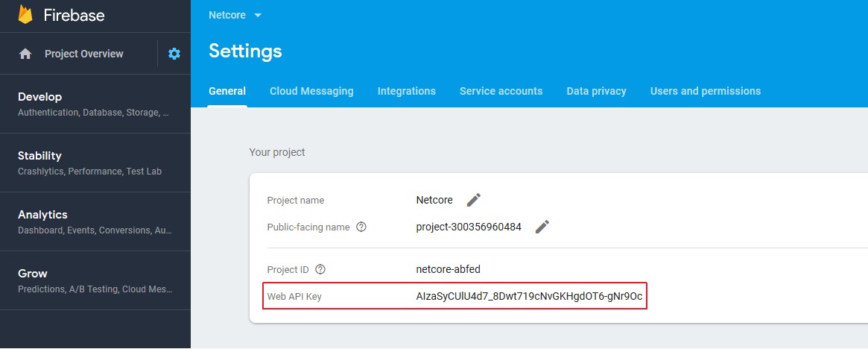
Task: Open Users and permissions tab
Action: (x=706, y=91)
